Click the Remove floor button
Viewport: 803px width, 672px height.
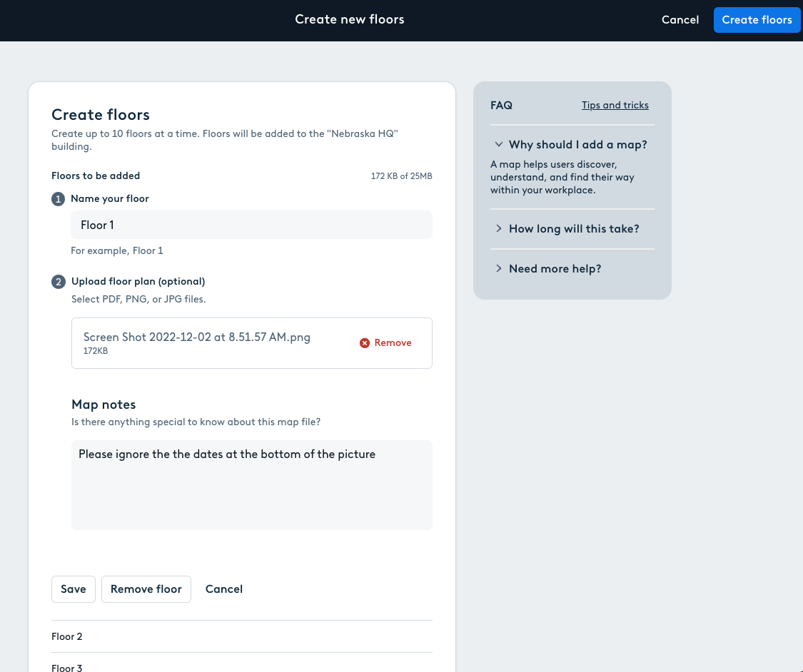click(x=146, y=589)
